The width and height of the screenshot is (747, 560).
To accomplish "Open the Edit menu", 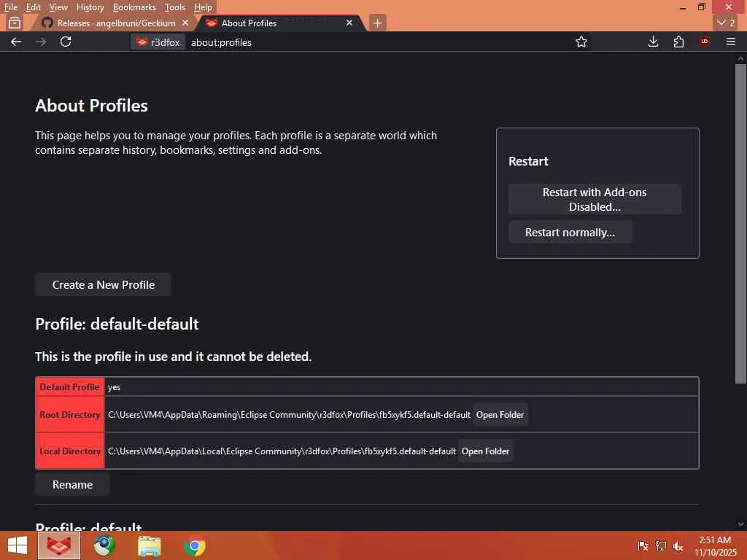I will click(33, 7).
